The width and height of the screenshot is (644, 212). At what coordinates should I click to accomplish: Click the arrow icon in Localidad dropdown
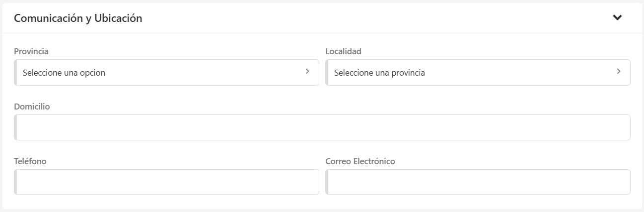[x=619, y=72]
